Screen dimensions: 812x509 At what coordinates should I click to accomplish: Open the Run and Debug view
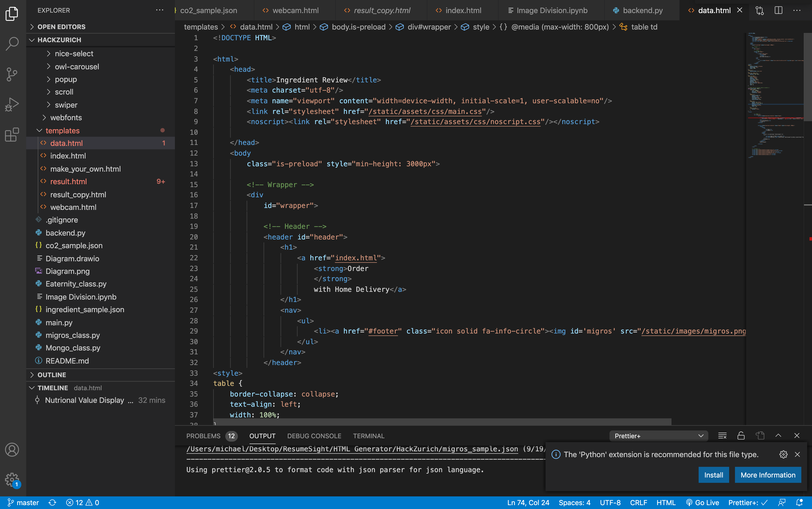tap(12, 104)
